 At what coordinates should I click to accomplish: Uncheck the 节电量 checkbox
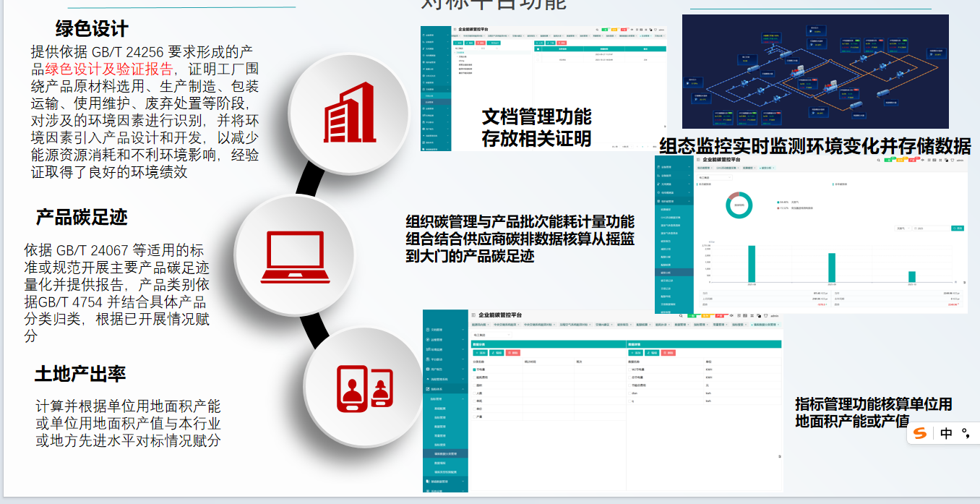pos(474,369)
